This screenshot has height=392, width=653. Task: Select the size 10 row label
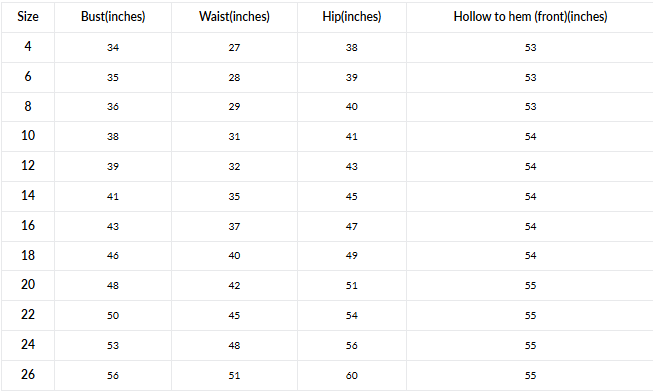pos(28,135)
